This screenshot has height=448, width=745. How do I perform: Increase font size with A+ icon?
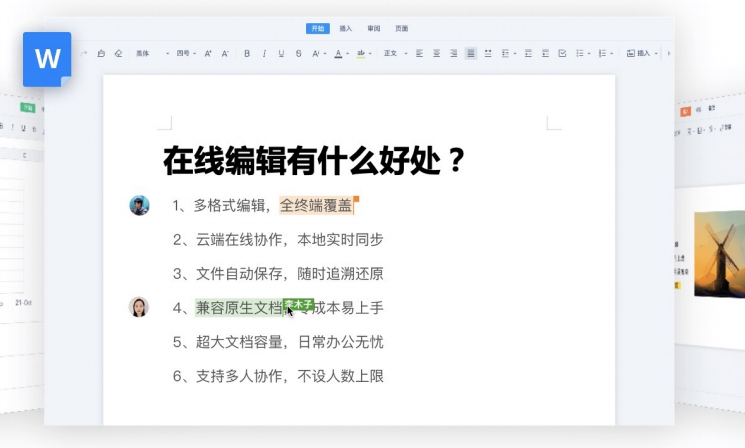point(208,53)
